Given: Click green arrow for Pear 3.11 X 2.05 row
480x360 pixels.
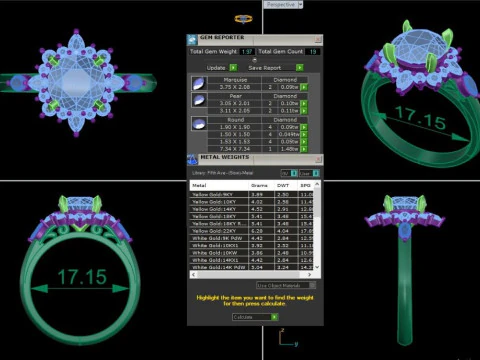Looking at the screenshot, I should [x=304, y=111].
